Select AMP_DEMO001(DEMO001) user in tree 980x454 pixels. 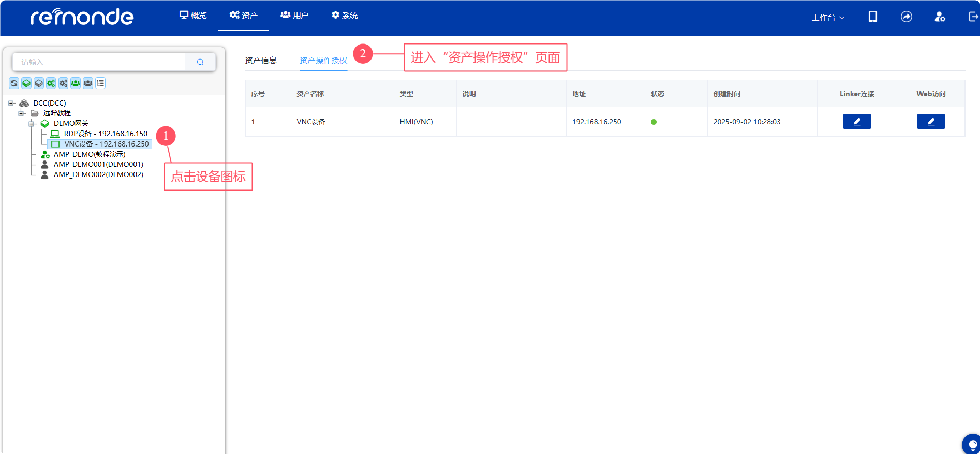tap(98, 164)
